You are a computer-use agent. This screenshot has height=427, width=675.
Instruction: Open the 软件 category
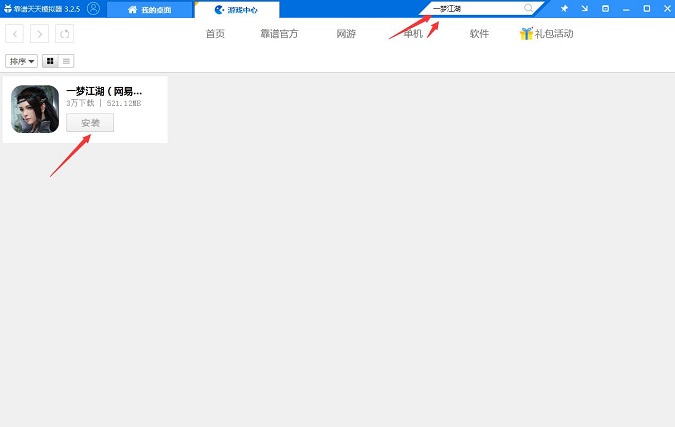pyautogui.click(x=479, y=34)
